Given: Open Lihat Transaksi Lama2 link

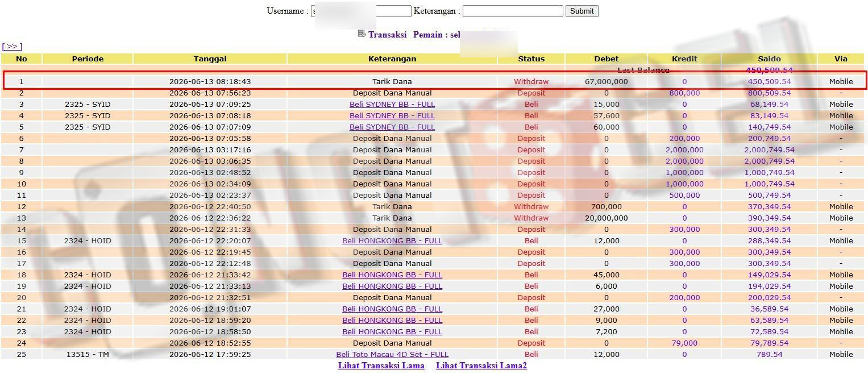Looking at the screenshot, I should point(481,365).
